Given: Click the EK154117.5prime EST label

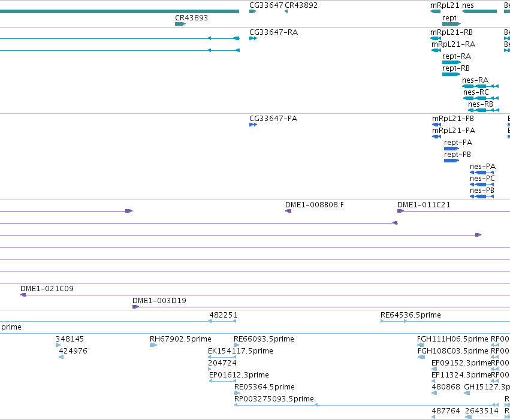Looking at the screenshot, I should point(240,351).
